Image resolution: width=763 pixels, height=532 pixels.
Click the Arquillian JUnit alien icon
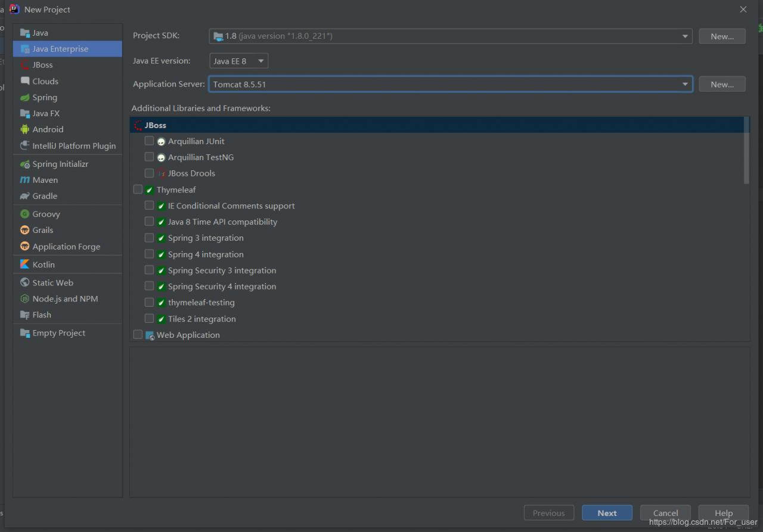(161, 142)
